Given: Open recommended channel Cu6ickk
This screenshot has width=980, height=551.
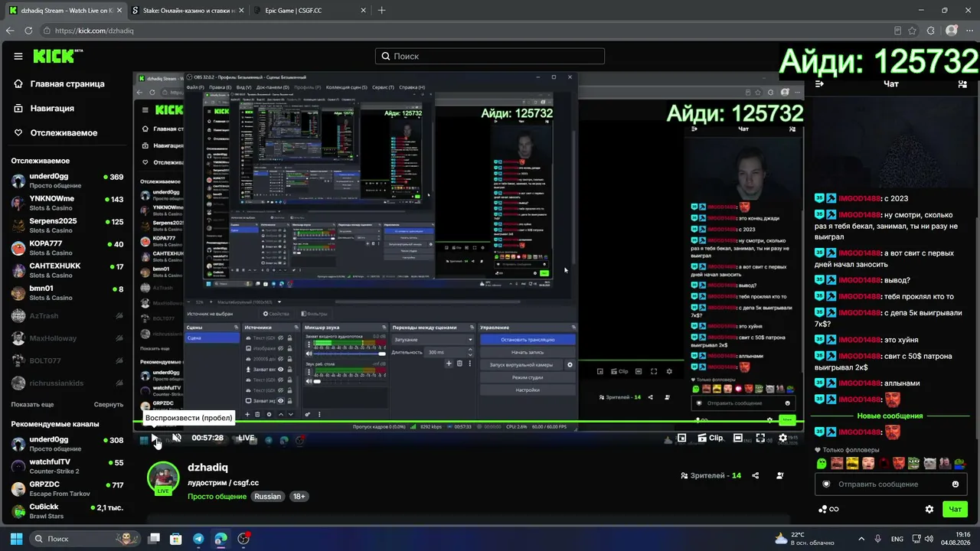Looking at the screenshot, I should tap(67, 510).
